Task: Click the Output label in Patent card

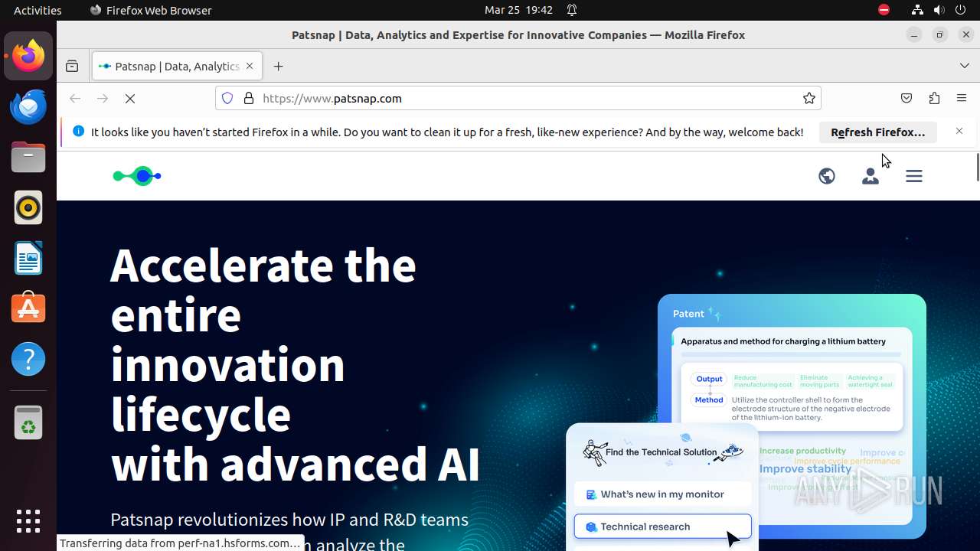Action: pyautogui.click(x=709, y=379)
